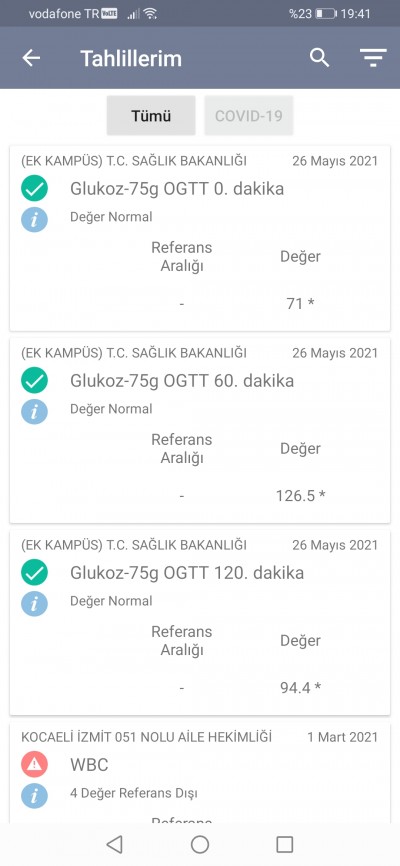Tap info icon under WBC result
Image resolution: width=400 pixels, height=866 pixels.
pos(34,795)
